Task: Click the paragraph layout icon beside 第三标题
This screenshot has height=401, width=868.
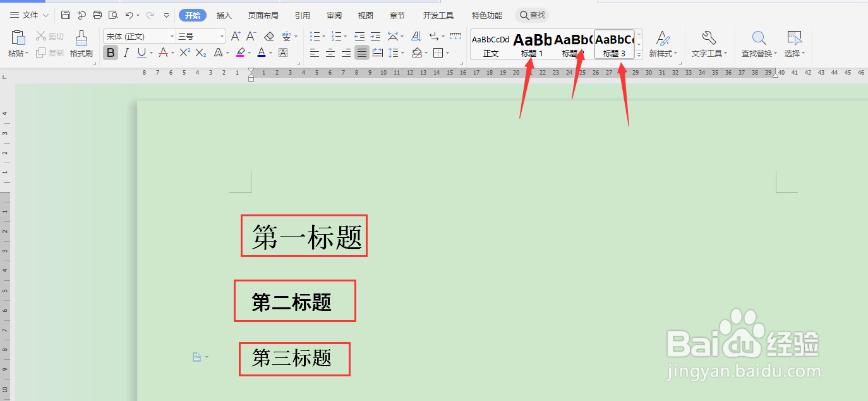Action: (196, 357)
